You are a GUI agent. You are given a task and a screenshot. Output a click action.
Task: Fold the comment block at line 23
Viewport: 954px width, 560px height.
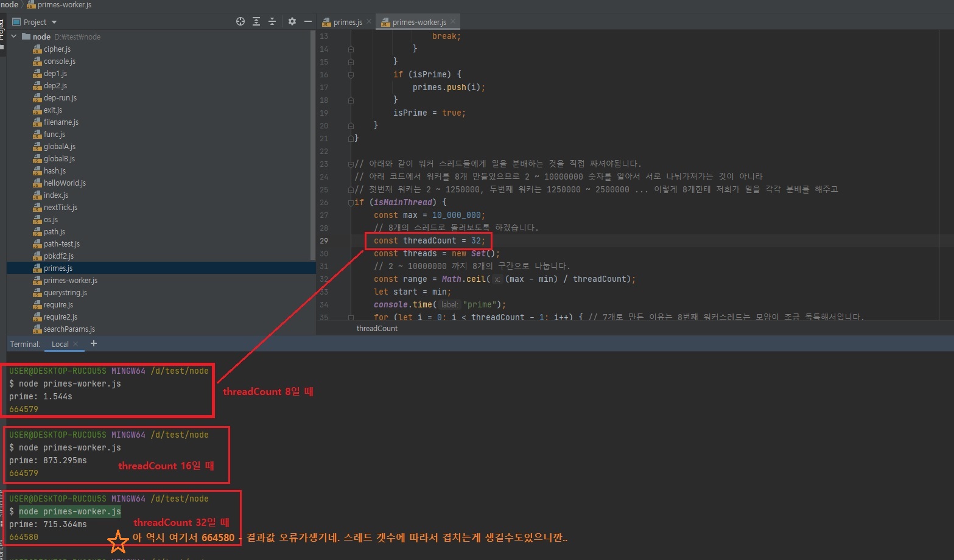tap(351, 164)
